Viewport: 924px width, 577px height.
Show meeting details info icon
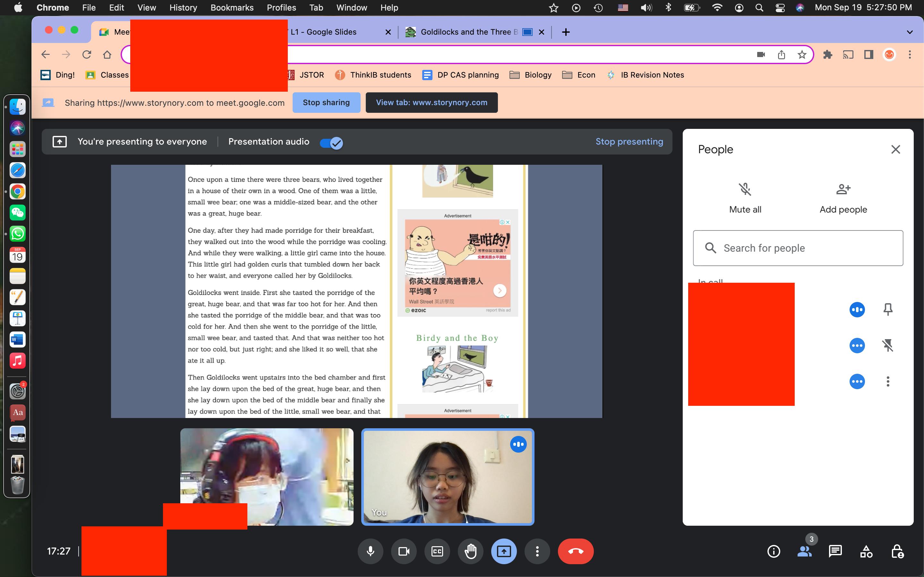(774, 551)
